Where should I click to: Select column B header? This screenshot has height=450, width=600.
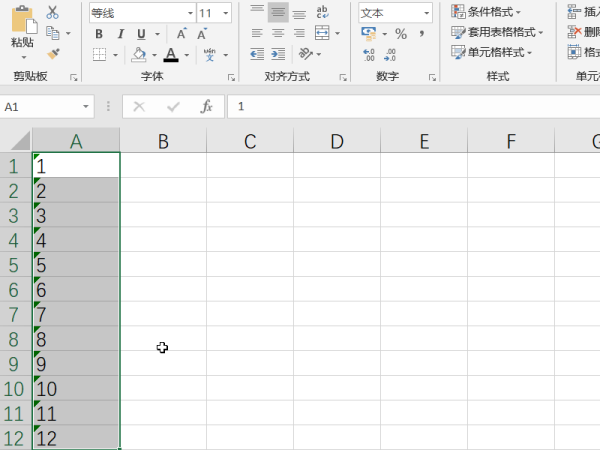click(x=163, y=141)
